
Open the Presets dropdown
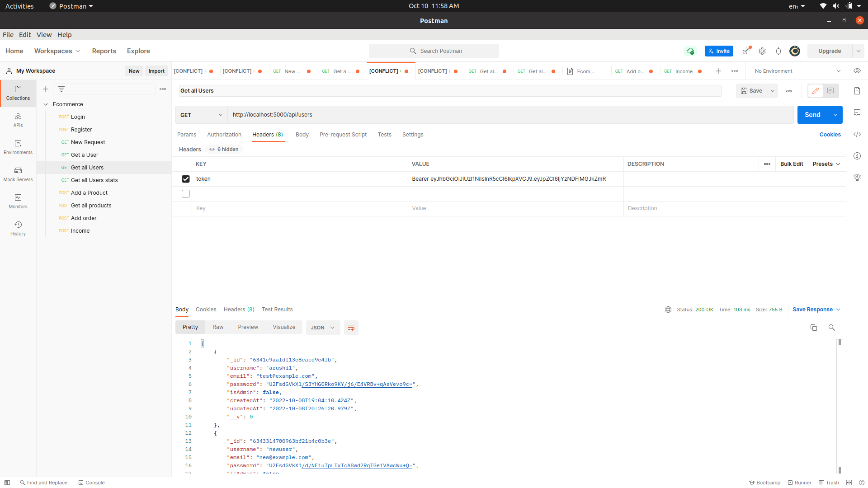(x=826, y=164)
